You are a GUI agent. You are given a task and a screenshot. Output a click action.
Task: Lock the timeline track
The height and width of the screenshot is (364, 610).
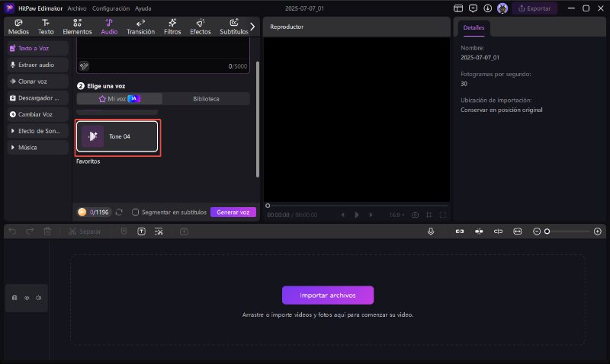14,298
